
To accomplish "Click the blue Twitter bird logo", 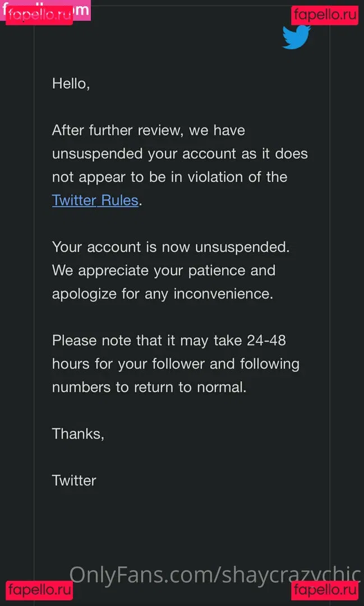I will click(296, 38).
